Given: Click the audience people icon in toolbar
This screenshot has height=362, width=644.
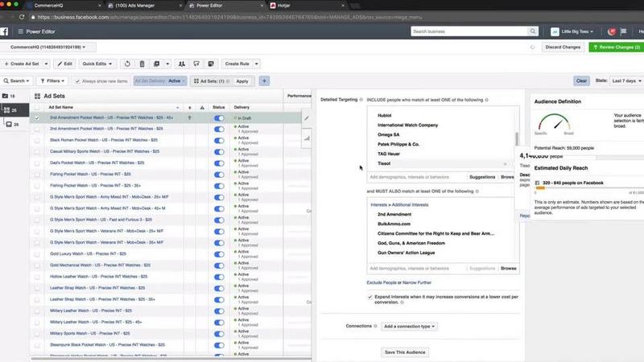Looking at the screenshot, I should pos(182,64).
